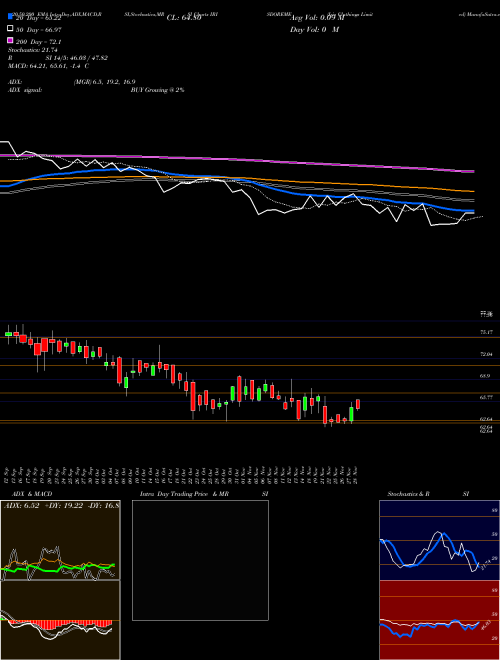Click the magenta 200-day average line end

(472, 171)
